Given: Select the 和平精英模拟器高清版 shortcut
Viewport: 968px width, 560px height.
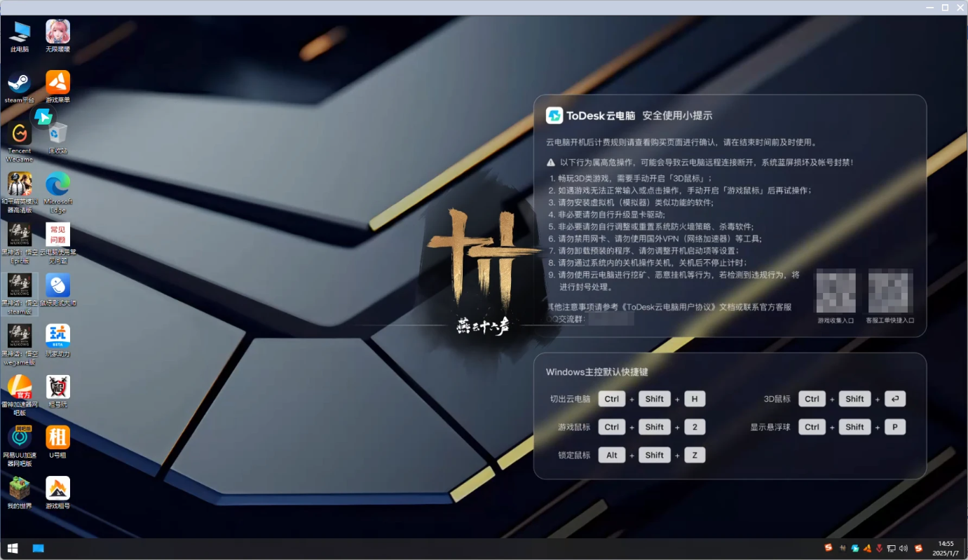Looking at the screenshot, I should click(x=20, y=193).
